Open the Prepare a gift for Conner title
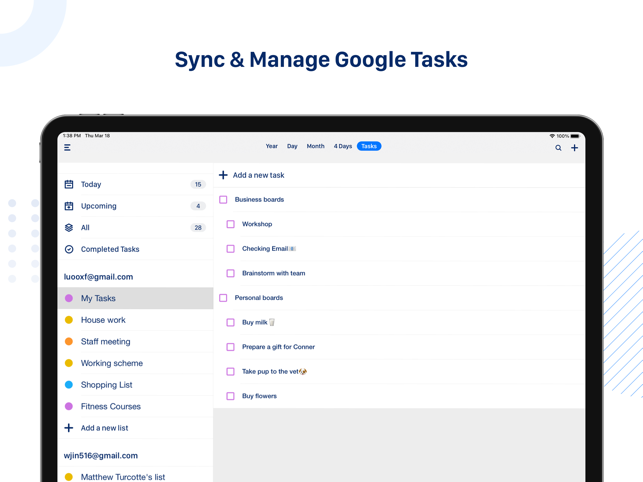This screenshot has width=643, height=482. click(278, 347)
